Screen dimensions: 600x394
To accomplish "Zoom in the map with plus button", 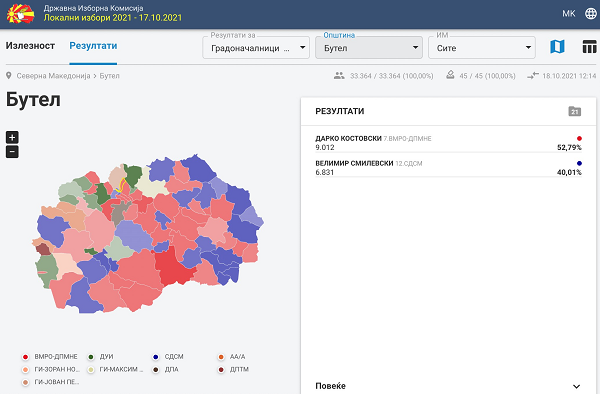I will click(12, 137).
